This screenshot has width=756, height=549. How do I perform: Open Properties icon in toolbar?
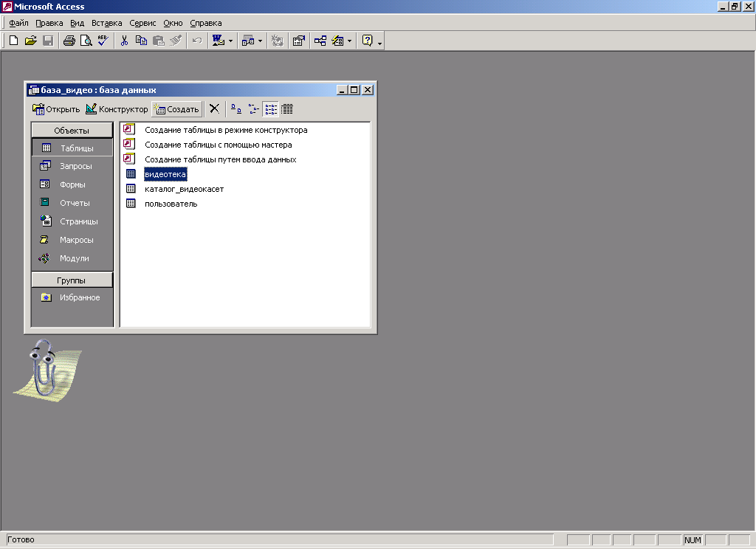[299, 41]
